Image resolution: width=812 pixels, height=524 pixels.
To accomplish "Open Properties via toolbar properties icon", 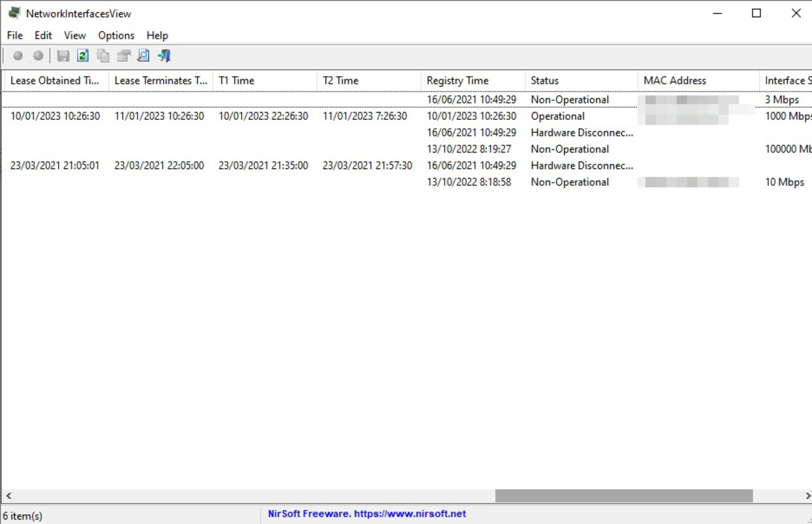I will 123,56.
